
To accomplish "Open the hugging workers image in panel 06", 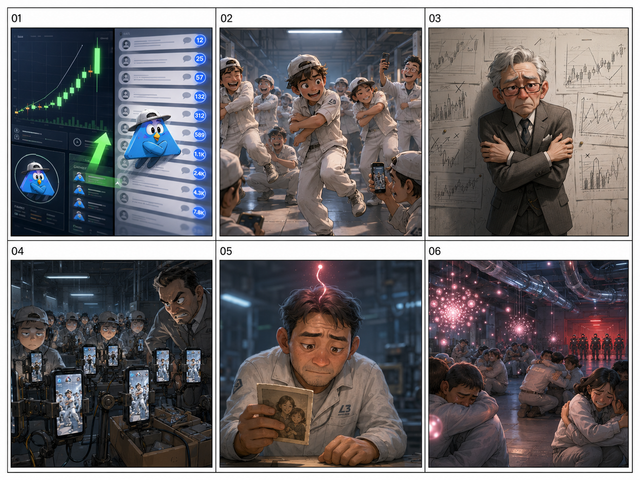I will pyautogui.click(x=528, y=364).
